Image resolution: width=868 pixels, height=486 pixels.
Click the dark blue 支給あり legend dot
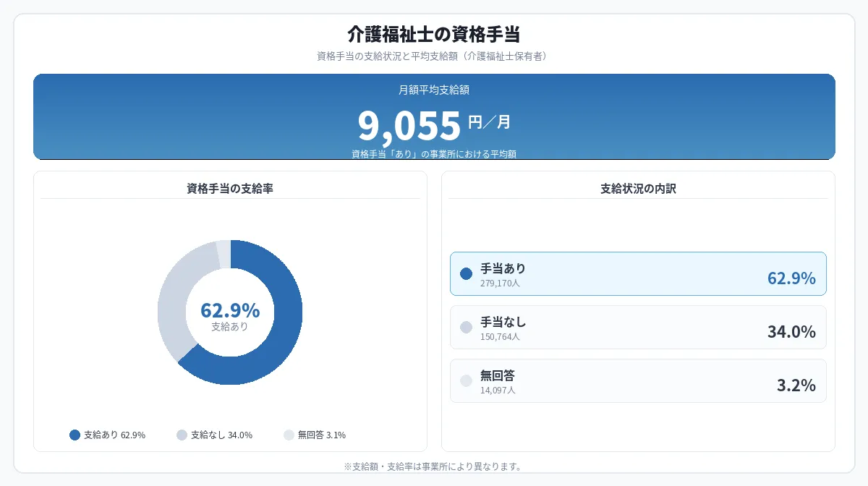pos(75,435)
